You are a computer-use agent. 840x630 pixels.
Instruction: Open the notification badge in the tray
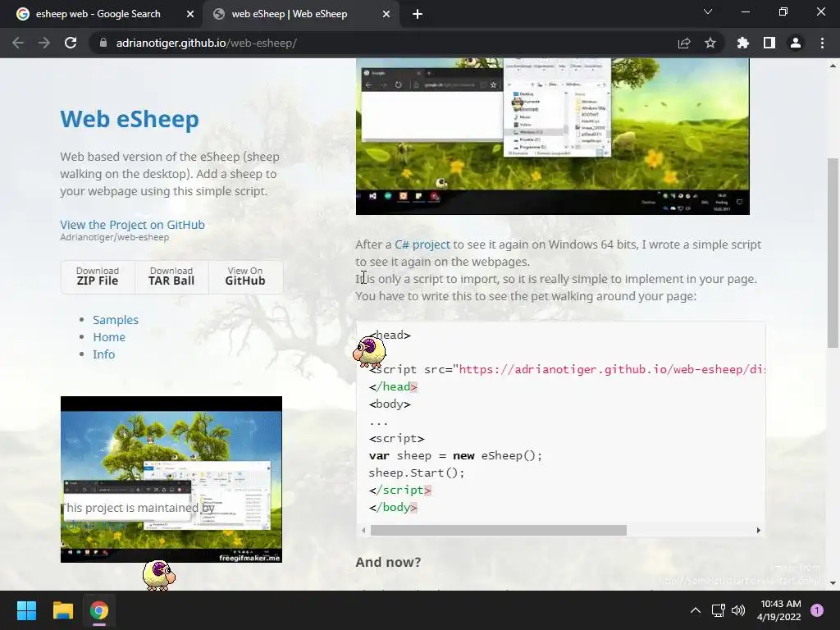pyautogui.click(x=817, y=610)
